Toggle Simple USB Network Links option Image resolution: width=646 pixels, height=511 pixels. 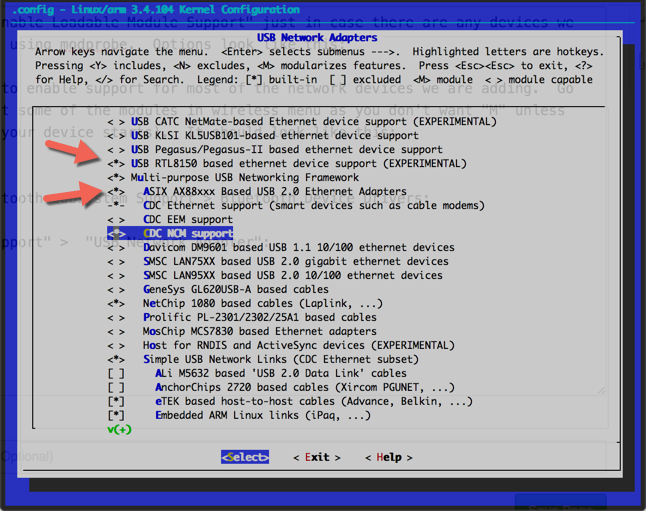click(x=263, y=360)
